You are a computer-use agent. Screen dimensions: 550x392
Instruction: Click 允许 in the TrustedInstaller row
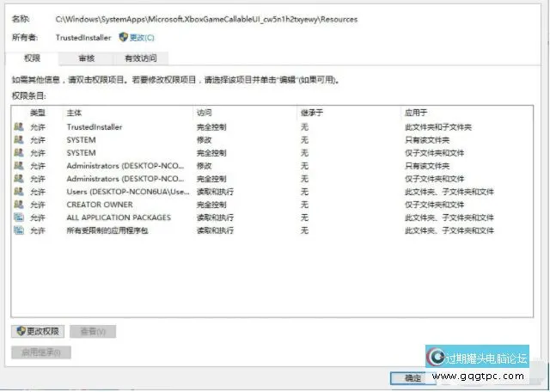click(38, 127)
